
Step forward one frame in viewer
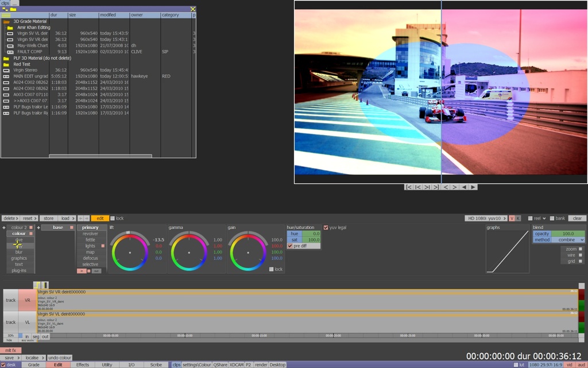pyautogui.click(x=455, y=187)
